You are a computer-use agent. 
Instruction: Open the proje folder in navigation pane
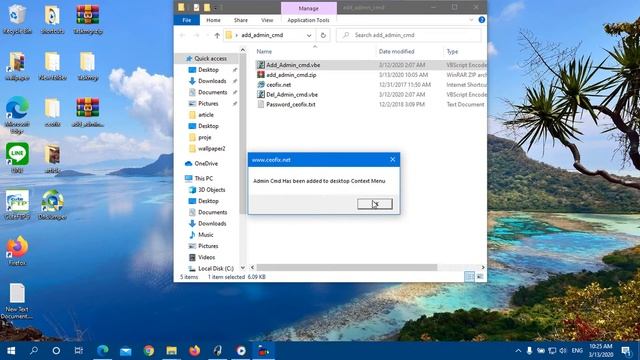tap(204, 137)
